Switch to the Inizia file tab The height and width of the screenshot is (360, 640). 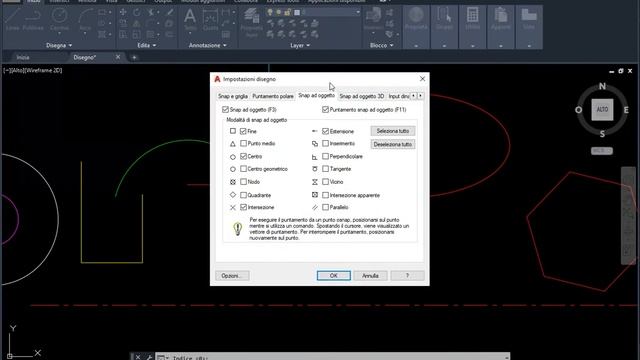coord(23,58)
